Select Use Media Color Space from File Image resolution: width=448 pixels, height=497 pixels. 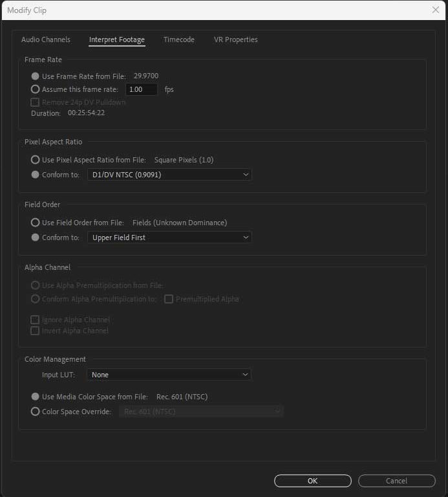pos(36,397)
